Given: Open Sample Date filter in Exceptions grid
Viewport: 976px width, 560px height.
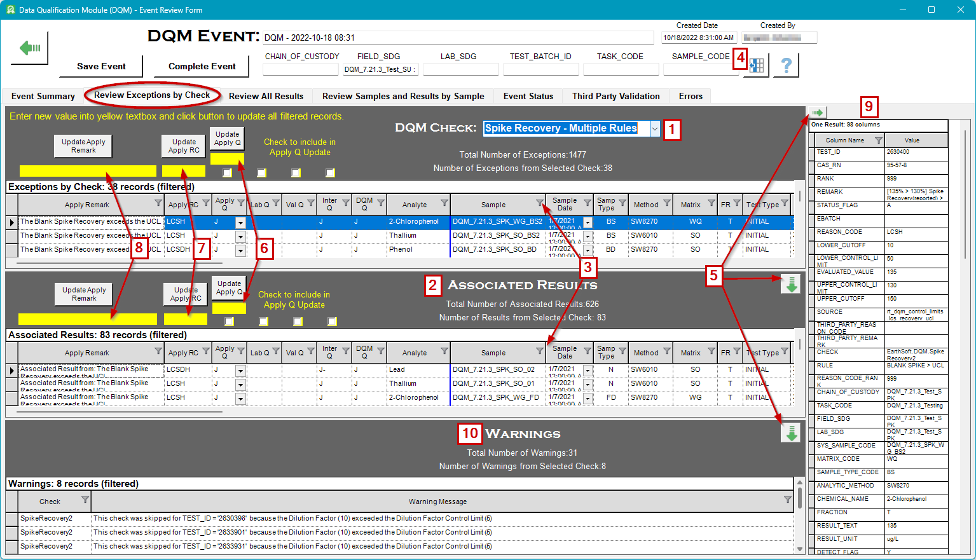Looking at the screenshot, I should point(588,203).
